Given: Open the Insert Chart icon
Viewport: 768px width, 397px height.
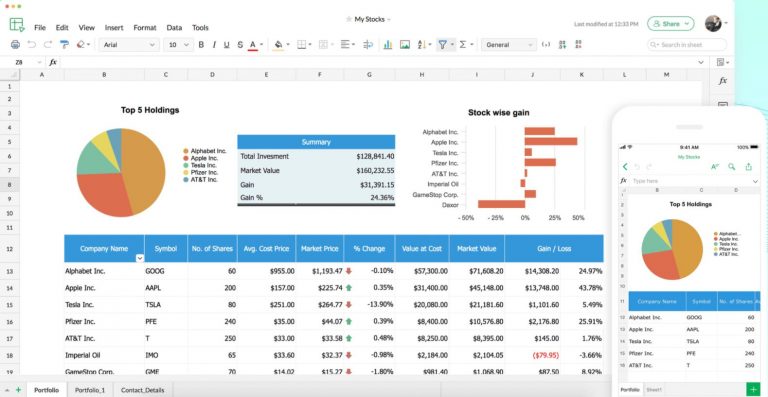Looking at the screenshot, I should [387, 45].
